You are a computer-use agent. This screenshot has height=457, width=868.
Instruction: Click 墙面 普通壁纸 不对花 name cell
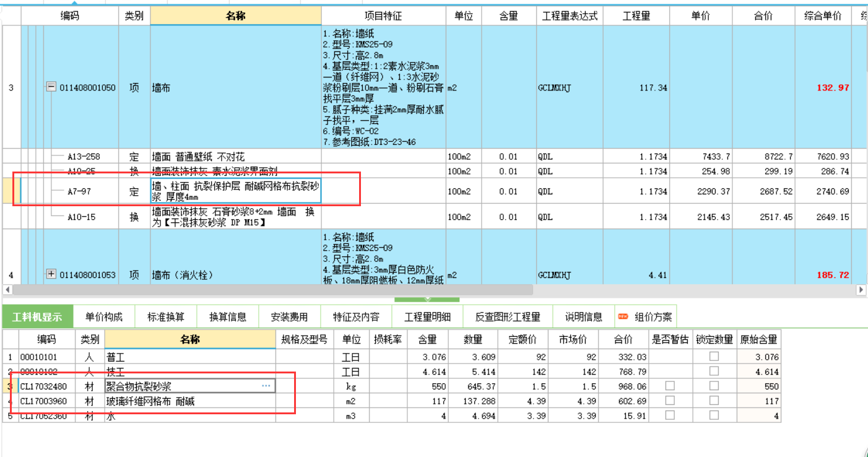(236, 157)
